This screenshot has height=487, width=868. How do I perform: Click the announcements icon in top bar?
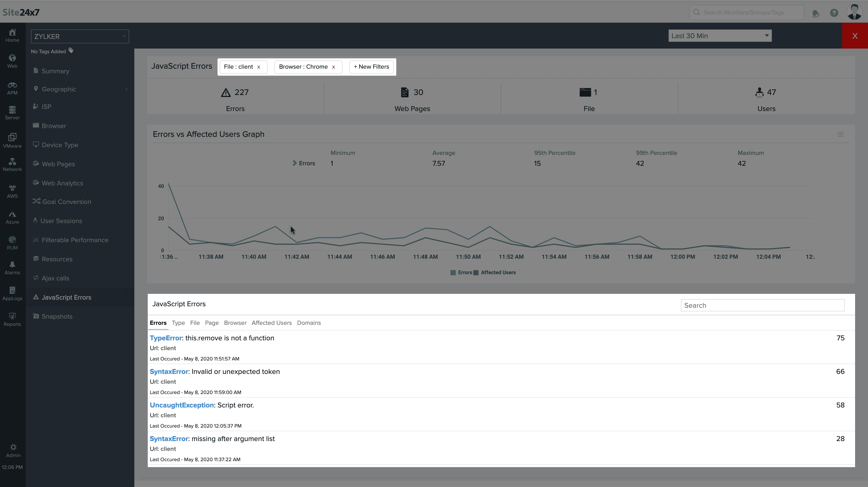pyautogui.click(x=816, y=13)
